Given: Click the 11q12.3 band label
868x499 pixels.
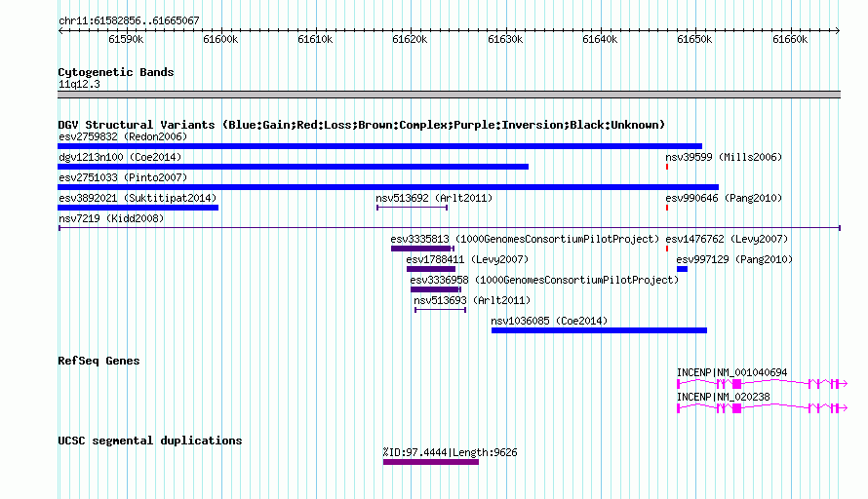Looking at the screenshot, I should [x=79, y=84].
